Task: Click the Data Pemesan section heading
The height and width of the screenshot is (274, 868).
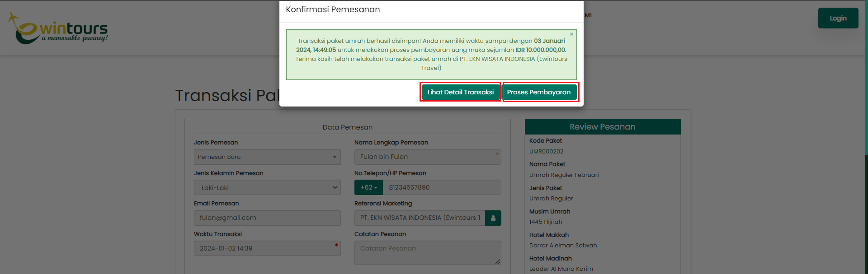Action: (347, 127)
